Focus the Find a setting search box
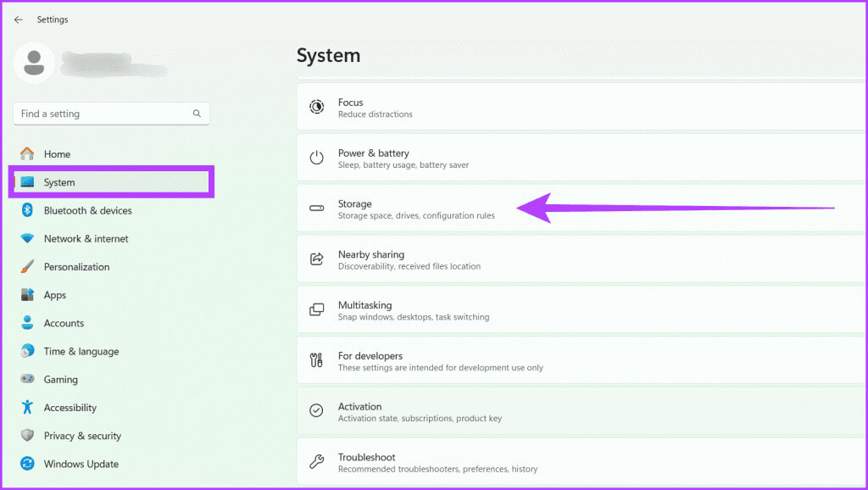 pos(111,114)
